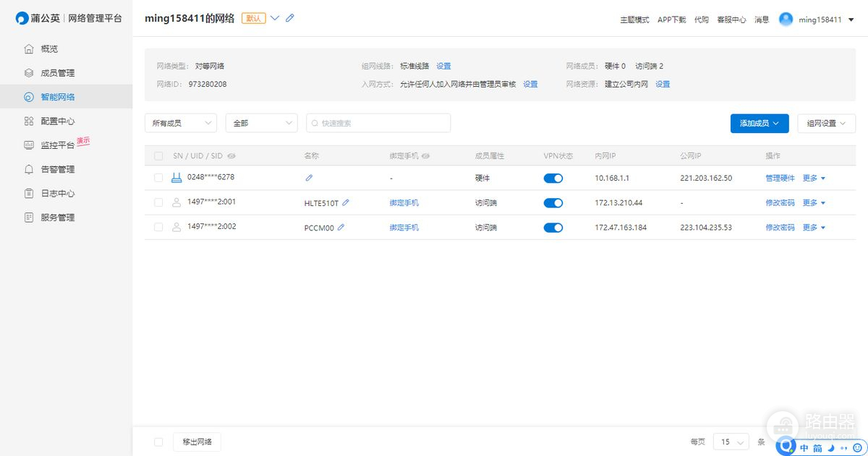Select 成员管理 in the sidebar
The image size is (868, 456).
click(51, 72)
